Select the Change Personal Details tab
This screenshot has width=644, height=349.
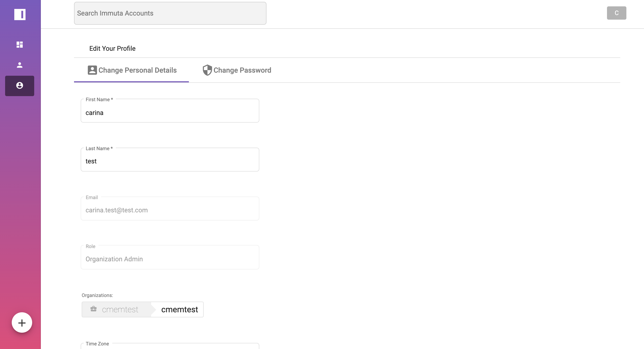[132, 70]
